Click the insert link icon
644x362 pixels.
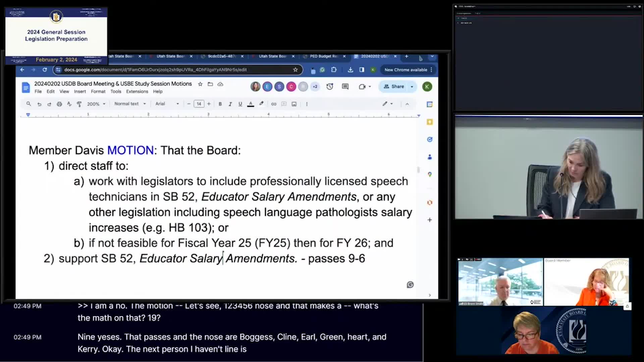point(274,104)
